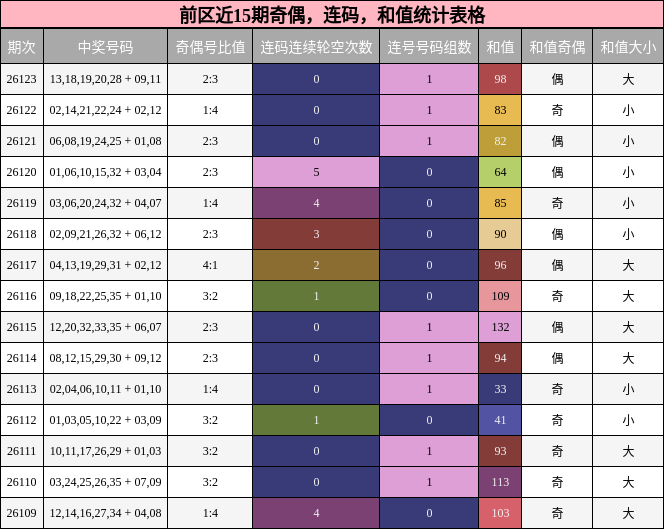664x529 pixels.
Task: Select issue number 26115
Action: click(22, 327)
